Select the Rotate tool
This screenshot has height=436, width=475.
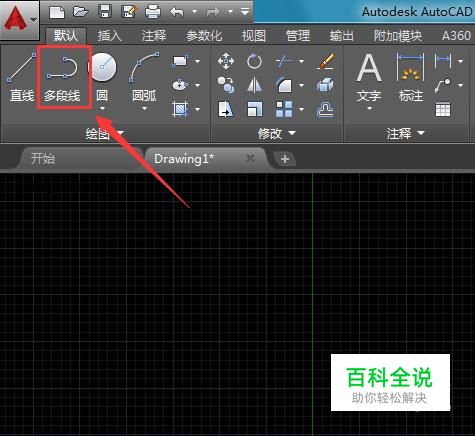pos(254,61)
